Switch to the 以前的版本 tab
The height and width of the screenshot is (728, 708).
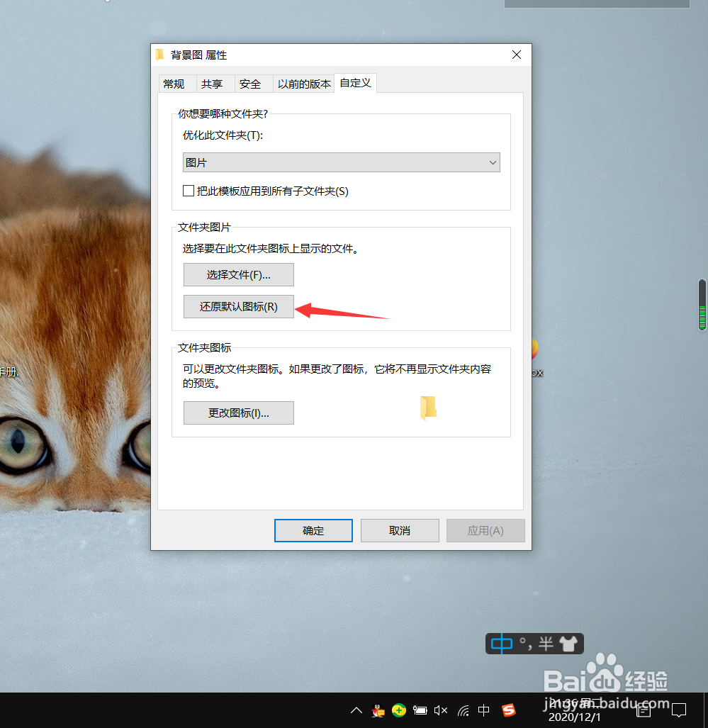pos(304,83)
